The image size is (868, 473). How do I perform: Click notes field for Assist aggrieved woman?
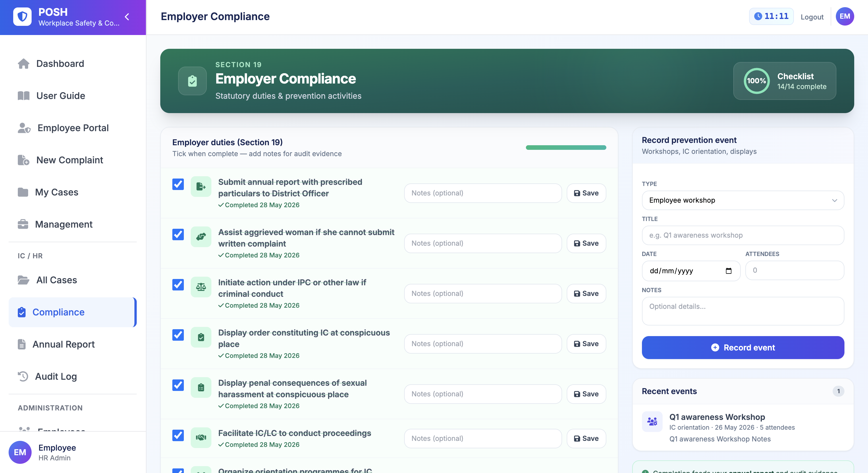click(483, 243)
